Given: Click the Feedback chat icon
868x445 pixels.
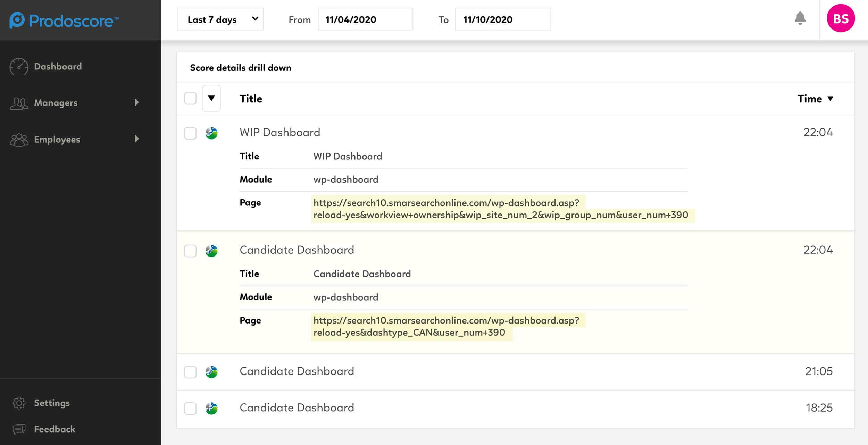Looking at the screenshot, I should (19, 428).
